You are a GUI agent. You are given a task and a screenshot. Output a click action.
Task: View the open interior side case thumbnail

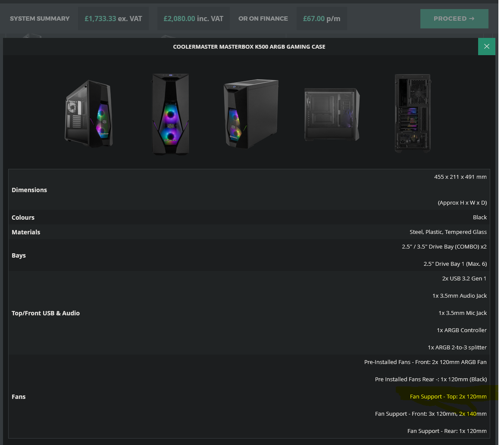pos(332,114)
